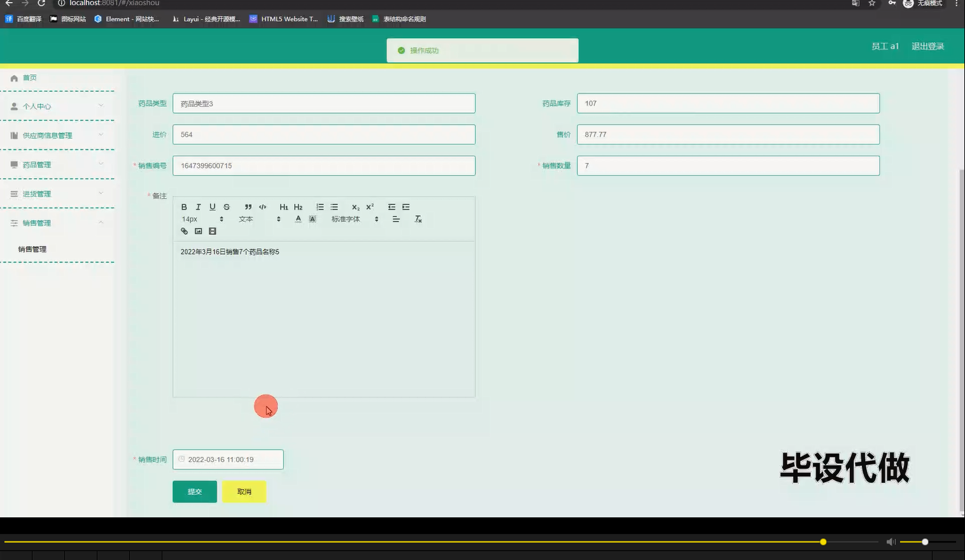The height and width of the screenshot is (560, 965).
Task: Focus the 销售编号 input field
Action: pyautogui.click(x=324, y=165)
